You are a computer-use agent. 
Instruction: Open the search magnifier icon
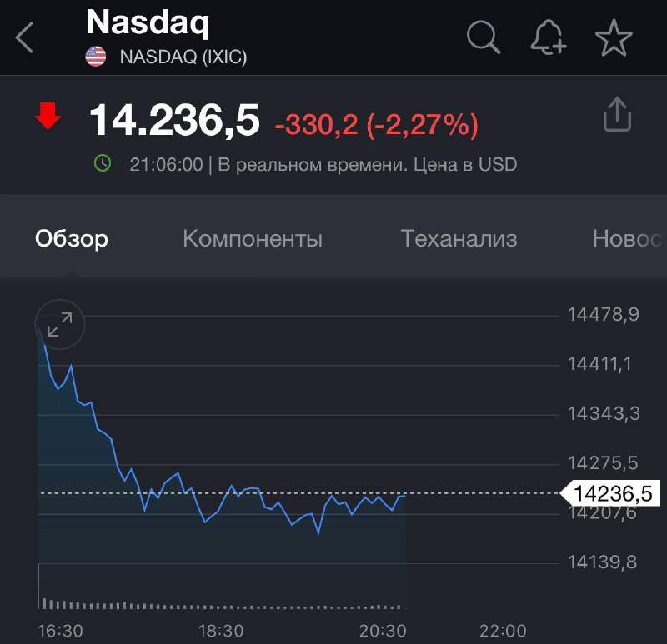tap(483, 37)
